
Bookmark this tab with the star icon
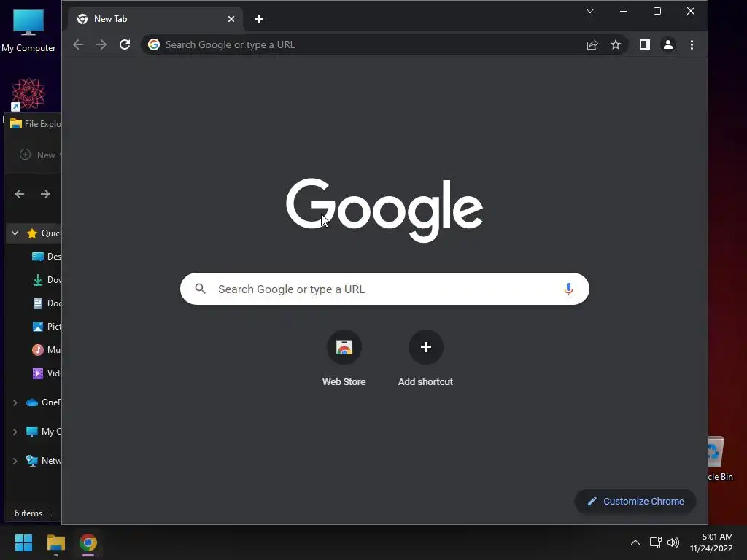tap(616, 44)
